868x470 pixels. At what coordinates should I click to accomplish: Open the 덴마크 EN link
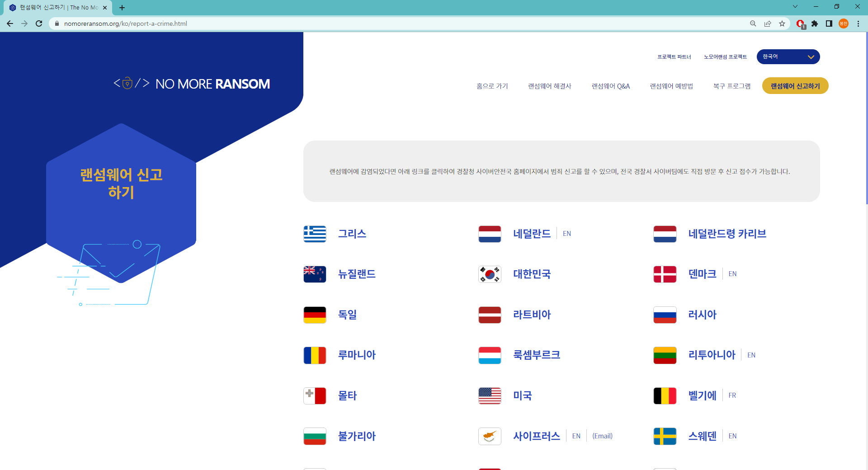pos(733,274)
